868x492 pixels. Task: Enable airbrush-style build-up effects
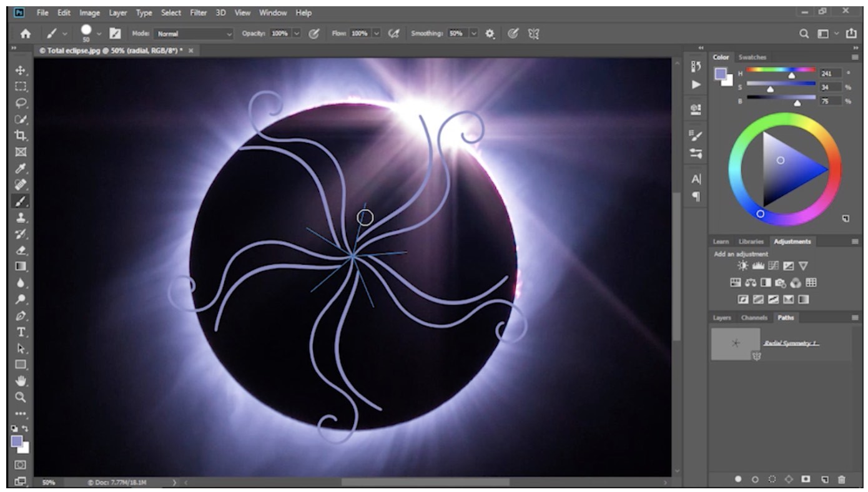393,34
